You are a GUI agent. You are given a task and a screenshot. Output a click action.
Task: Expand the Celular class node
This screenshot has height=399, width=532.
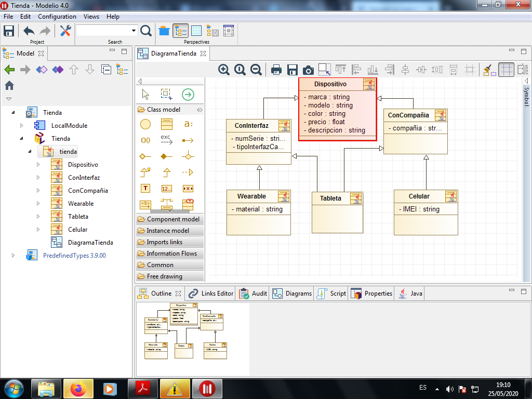click(x=38, y=229)
